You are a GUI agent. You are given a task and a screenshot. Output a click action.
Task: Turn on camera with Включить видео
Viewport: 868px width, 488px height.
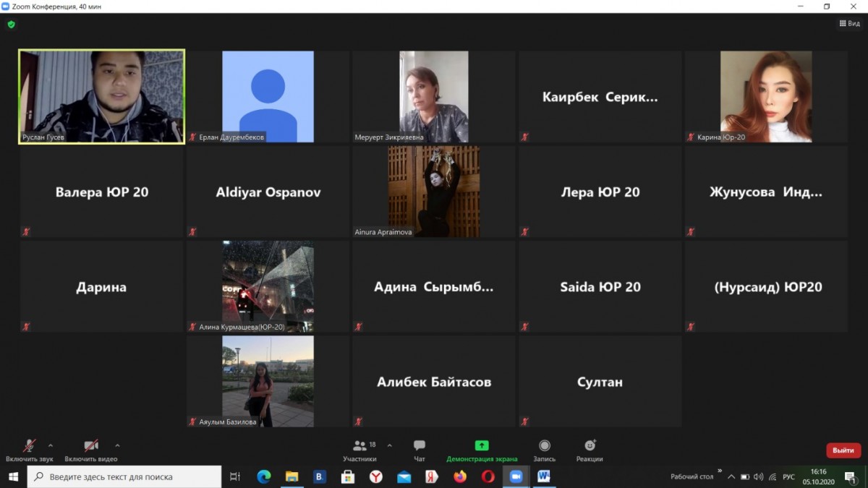[91, 450]
